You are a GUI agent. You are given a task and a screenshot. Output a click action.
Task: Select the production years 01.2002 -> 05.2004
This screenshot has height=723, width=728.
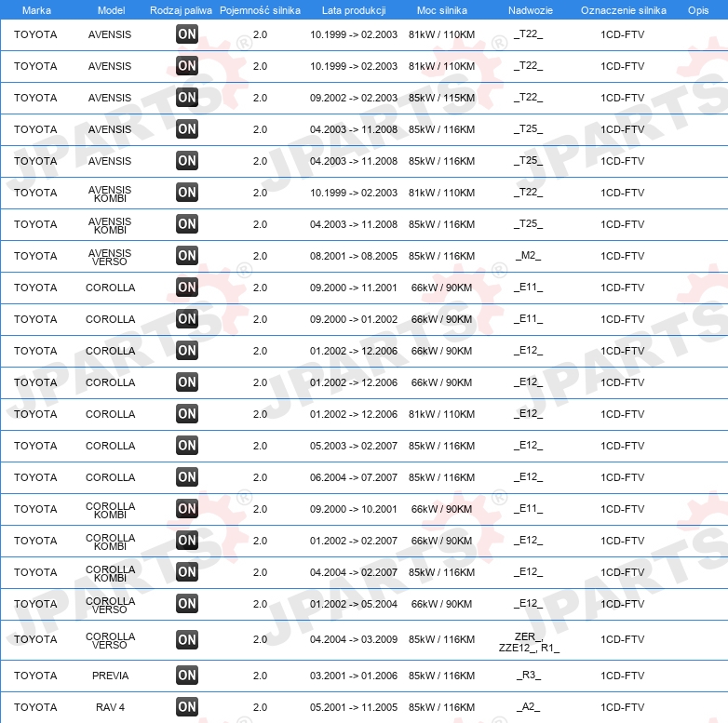pos(354,604)
